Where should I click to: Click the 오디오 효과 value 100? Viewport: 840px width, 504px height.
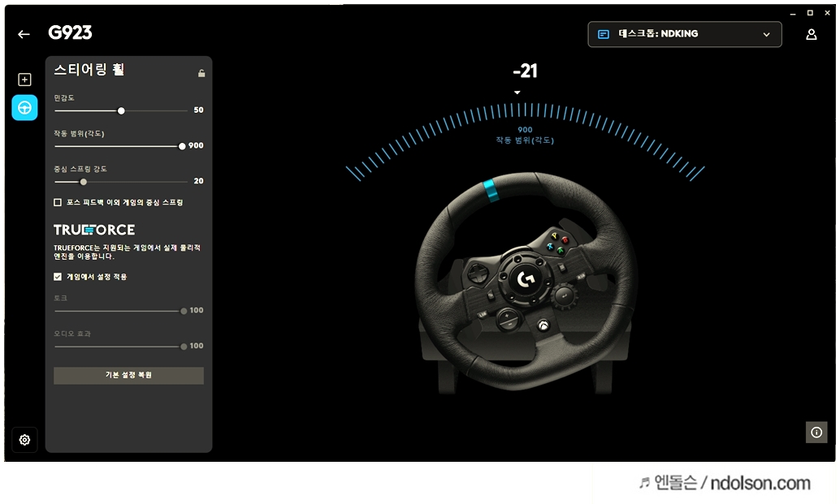tap(197, 346)
